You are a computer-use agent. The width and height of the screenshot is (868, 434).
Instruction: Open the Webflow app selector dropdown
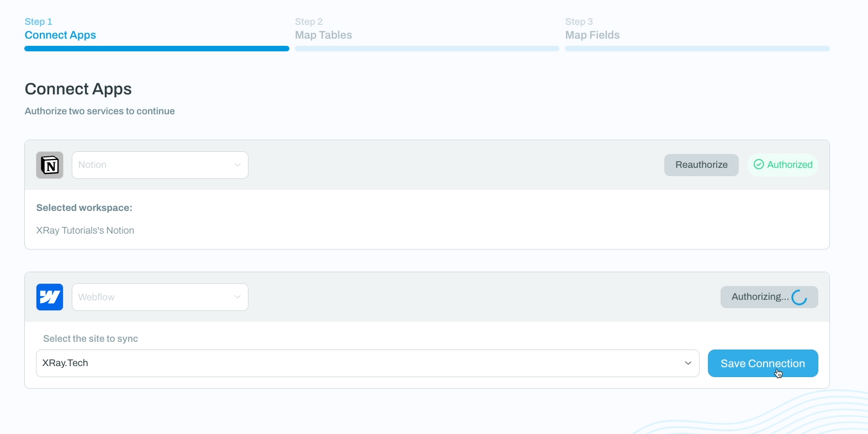click(160, 297)
